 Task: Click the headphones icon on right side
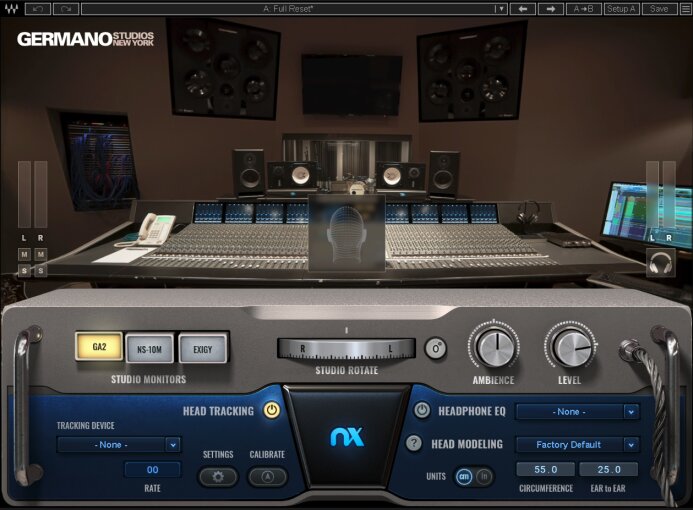(660, 263)
